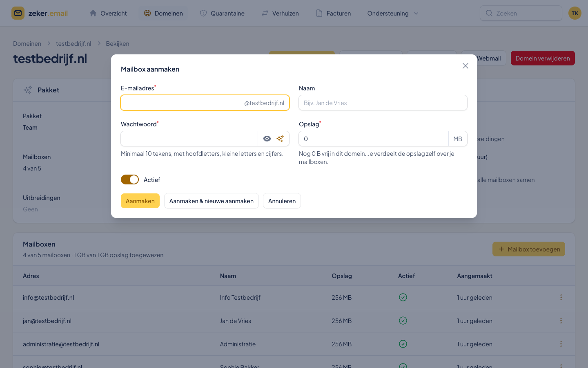Open actions menu for administratie@testbedrijf.nl row

pyautogui.click(x=561, y=344)
